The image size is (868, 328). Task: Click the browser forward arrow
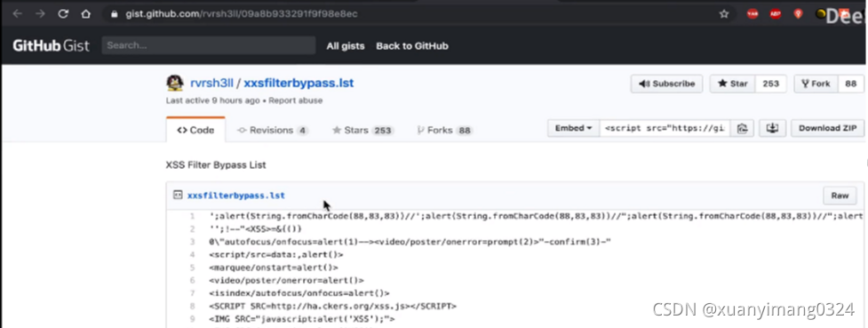click(x=40, y=14)
